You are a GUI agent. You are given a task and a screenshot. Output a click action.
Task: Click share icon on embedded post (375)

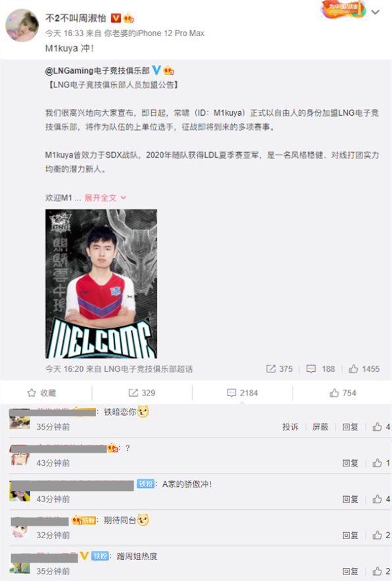(271, 368)
